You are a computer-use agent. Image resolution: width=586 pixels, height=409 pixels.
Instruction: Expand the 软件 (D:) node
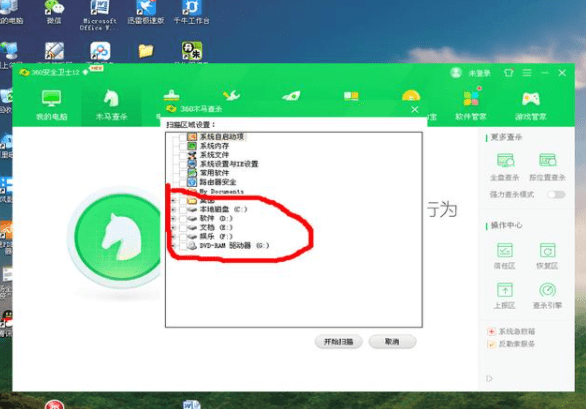click(173, 218)
